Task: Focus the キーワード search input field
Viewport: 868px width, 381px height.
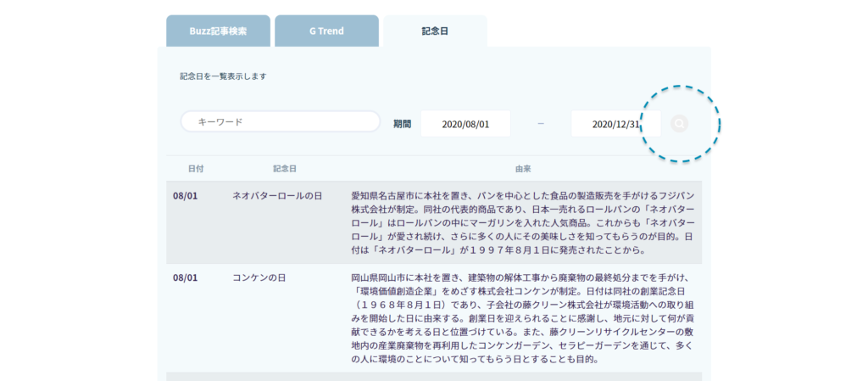Action: (281, 122)
